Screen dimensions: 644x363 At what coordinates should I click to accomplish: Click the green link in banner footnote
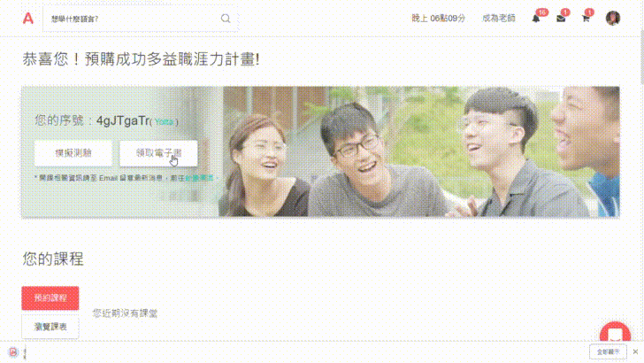coord(199,178)
